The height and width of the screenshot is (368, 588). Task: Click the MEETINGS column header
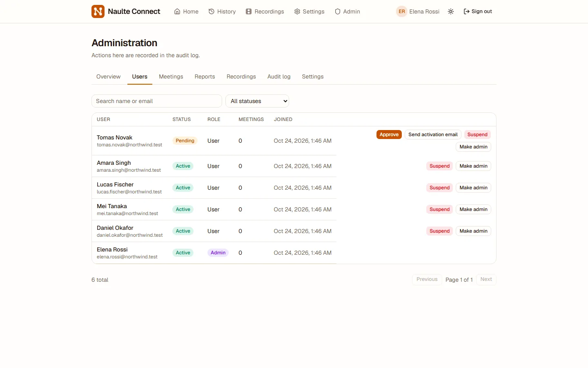pyautogui.click(x=251, y=119)
